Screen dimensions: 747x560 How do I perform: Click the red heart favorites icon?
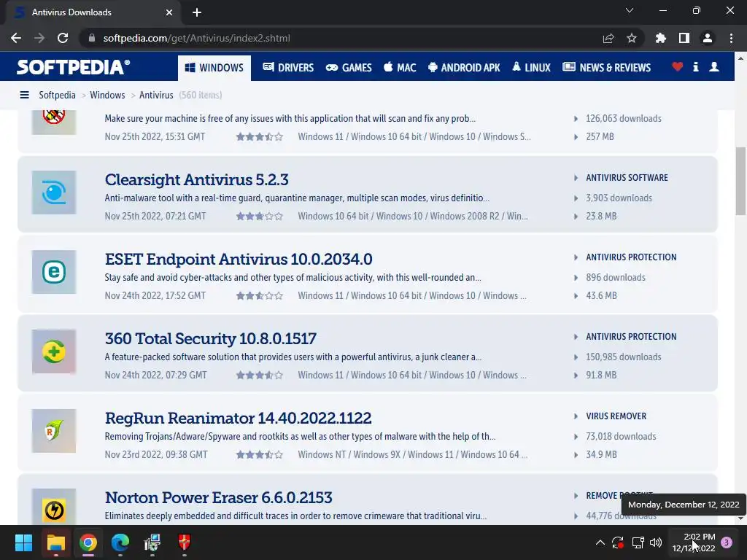[x=678, y=67]
